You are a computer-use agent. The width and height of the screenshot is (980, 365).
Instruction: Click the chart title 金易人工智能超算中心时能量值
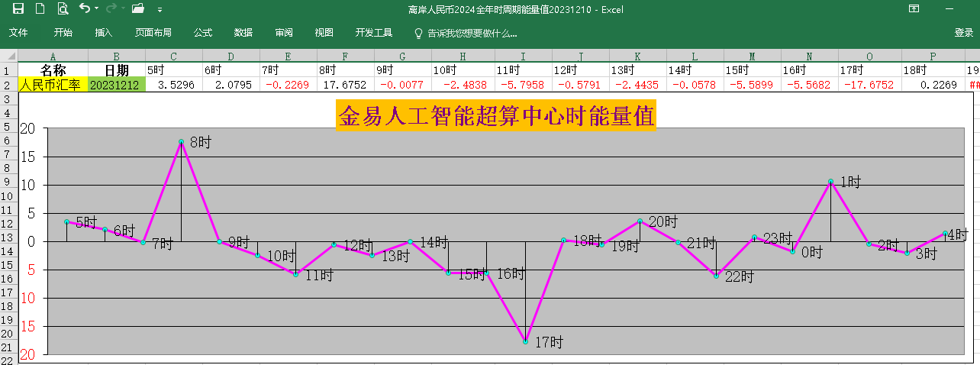[x=496, y=117]
